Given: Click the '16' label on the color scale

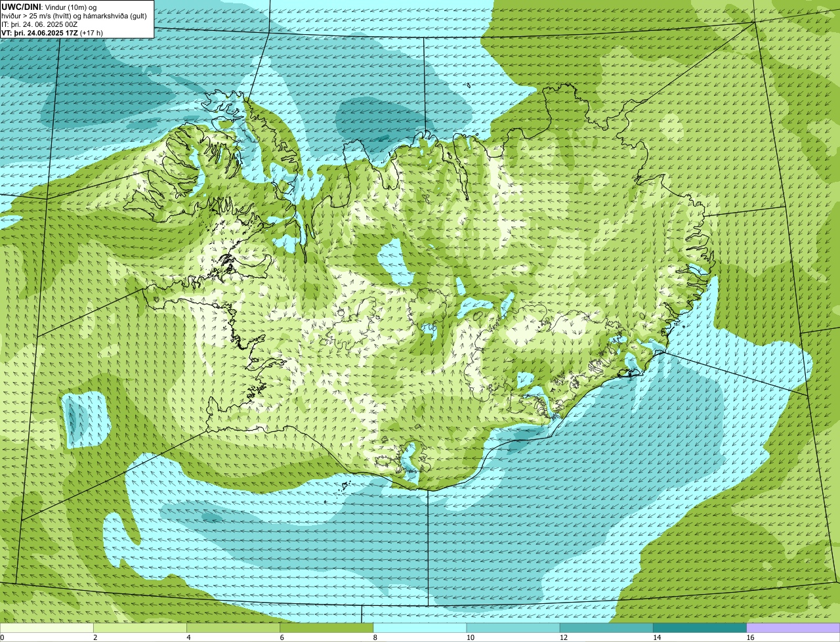Looking at the screenshot, I should click(x=749, y=637).
